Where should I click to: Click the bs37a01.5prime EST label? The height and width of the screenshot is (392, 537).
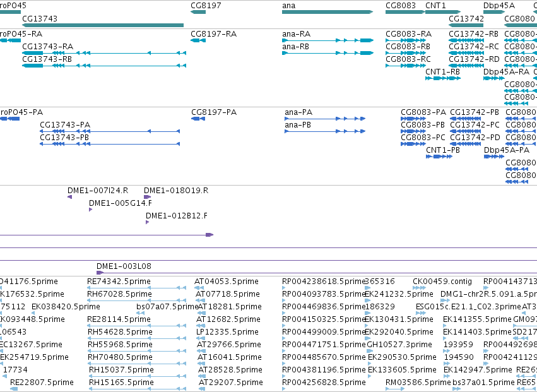coord(483,383)
